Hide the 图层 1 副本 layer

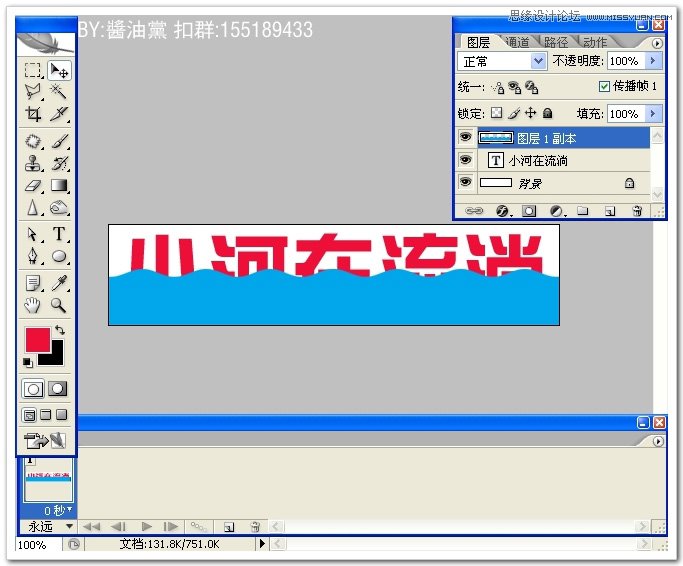click(465, 137)
